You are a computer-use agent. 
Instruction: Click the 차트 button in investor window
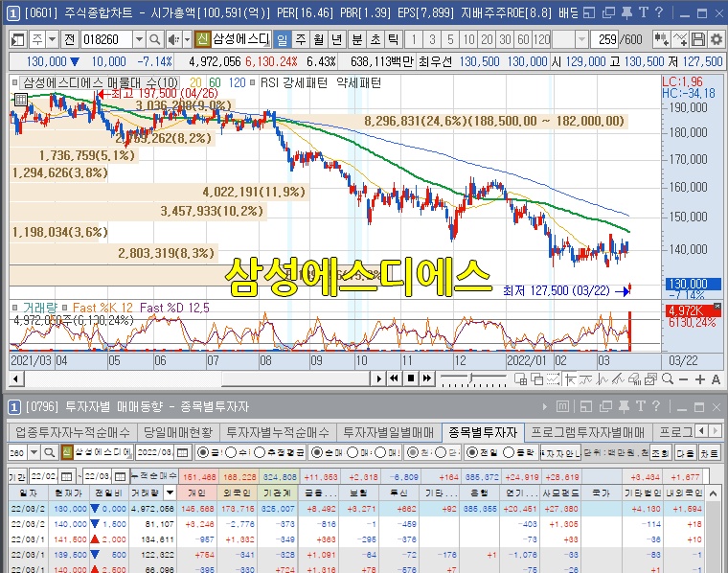(x=710, y=452)
